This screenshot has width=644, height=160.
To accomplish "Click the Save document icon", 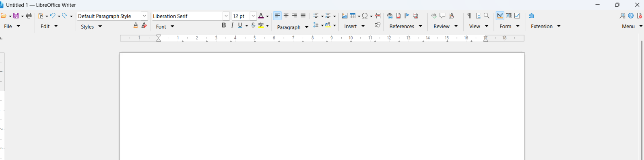I will pos(16,16).
